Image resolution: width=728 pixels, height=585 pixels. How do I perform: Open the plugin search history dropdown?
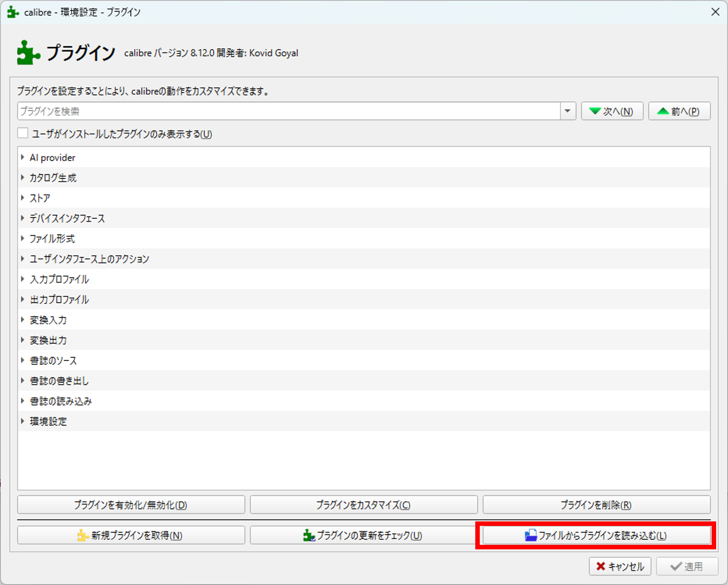click(567, 111)
